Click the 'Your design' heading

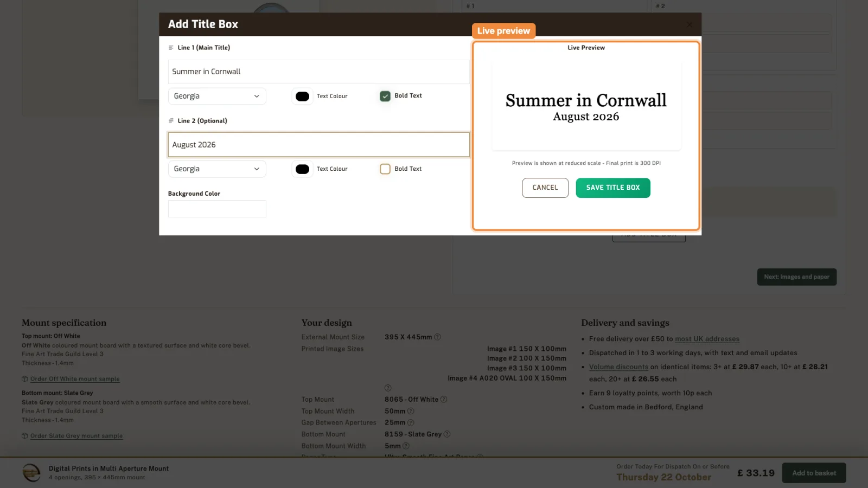(327, 323)
